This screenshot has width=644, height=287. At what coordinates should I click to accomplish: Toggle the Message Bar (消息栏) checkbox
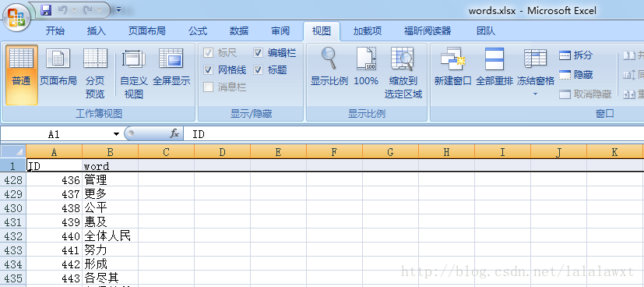(x=208, y=87)
